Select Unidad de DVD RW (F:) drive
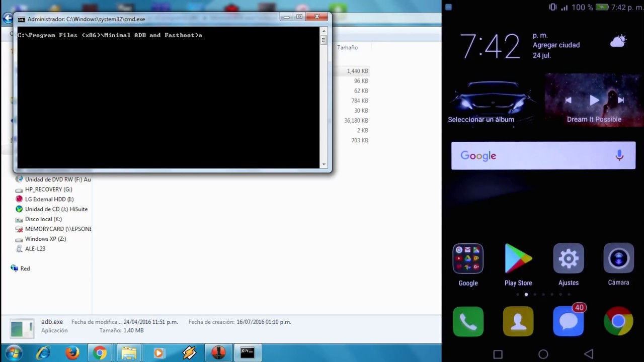The height and width of the screenshot is (362, 644). click(x=53, y=179)
